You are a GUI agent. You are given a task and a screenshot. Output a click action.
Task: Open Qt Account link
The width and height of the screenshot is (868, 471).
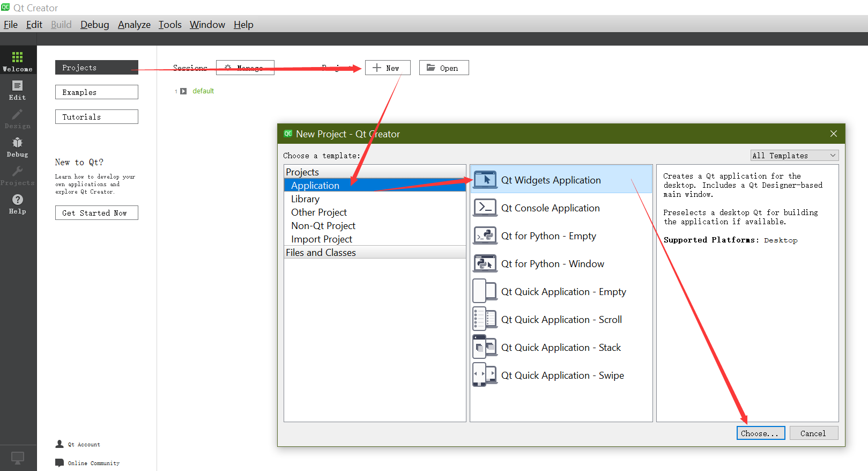[x=84, y=445]
